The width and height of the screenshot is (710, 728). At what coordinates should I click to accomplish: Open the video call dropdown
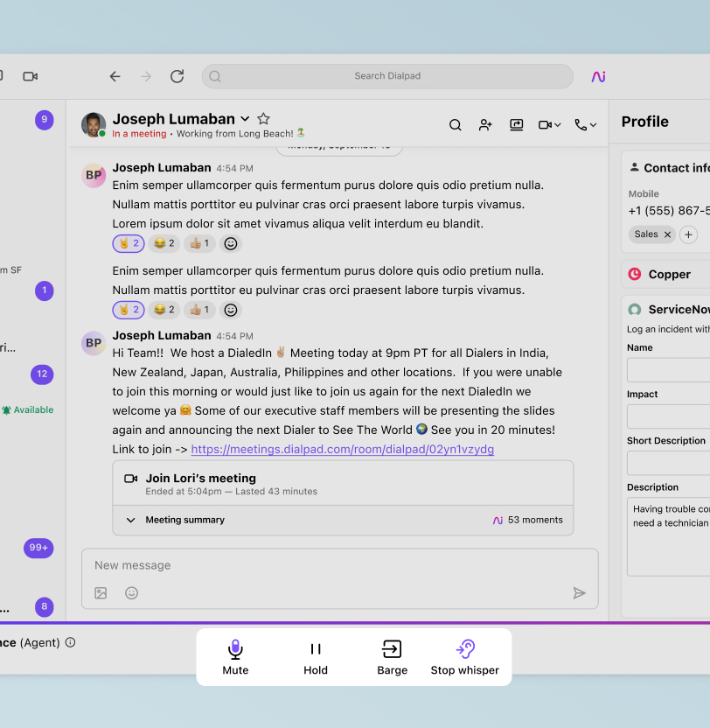[x=550, y=125]
